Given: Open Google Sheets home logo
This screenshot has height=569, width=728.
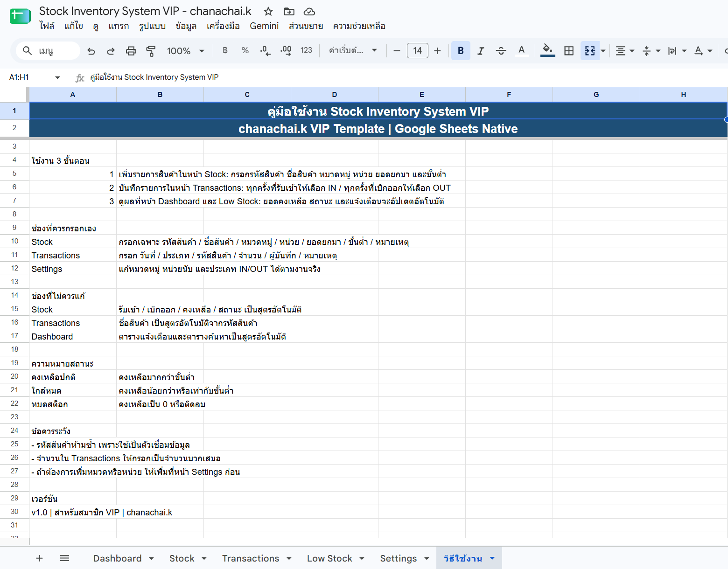Looking at the screenshot, I should [x=20, y=16].
